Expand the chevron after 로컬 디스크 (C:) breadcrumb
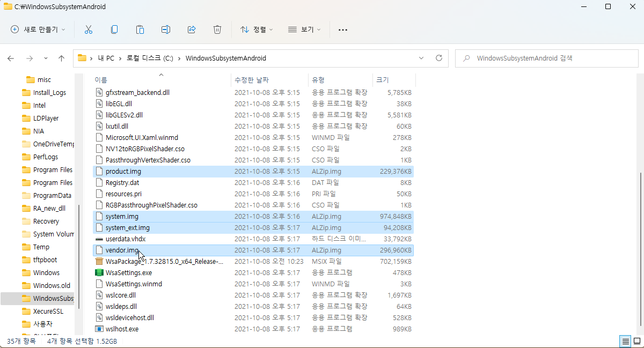Viewport: 644px width, 348px height. pyautogui.click(x=180, y=58)
